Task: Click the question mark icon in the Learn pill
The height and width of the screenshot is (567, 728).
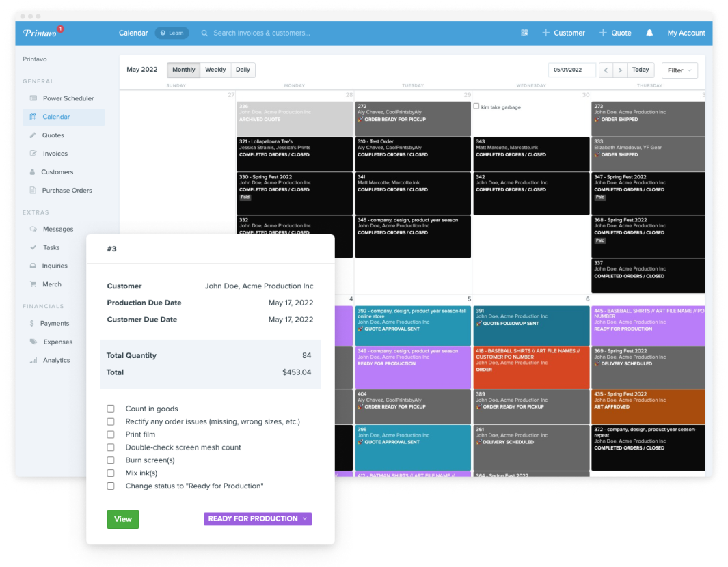Action: (163, 33)
